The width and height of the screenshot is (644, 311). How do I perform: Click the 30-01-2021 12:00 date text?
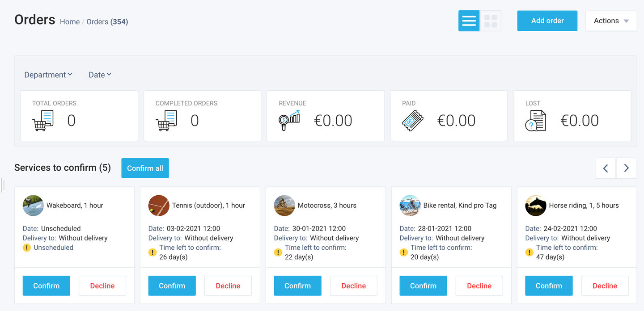pyautogui.click(x=319, y=228)
